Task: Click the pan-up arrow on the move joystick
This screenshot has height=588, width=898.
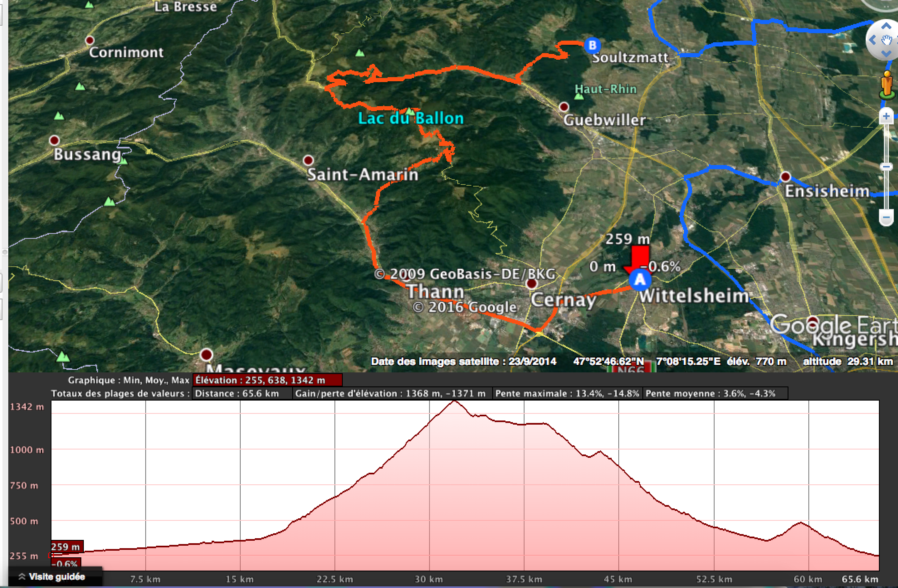Action: coord(886,27)
